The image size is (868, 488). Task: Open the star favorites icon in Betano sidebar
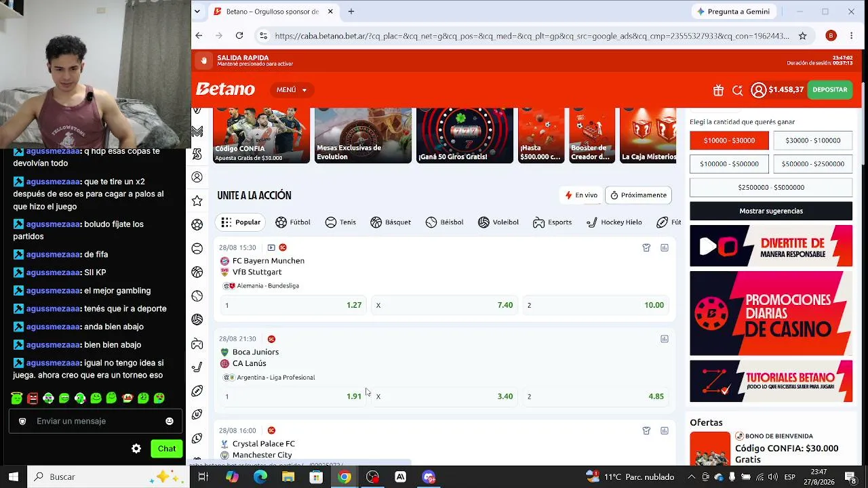(197, 201)
